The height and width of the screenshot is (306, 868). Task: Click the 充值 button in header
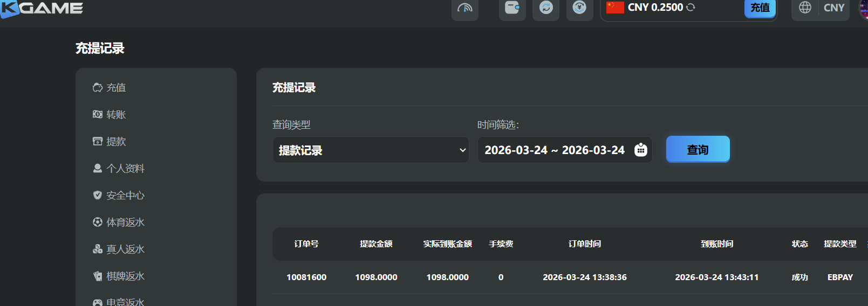point(760,8)
